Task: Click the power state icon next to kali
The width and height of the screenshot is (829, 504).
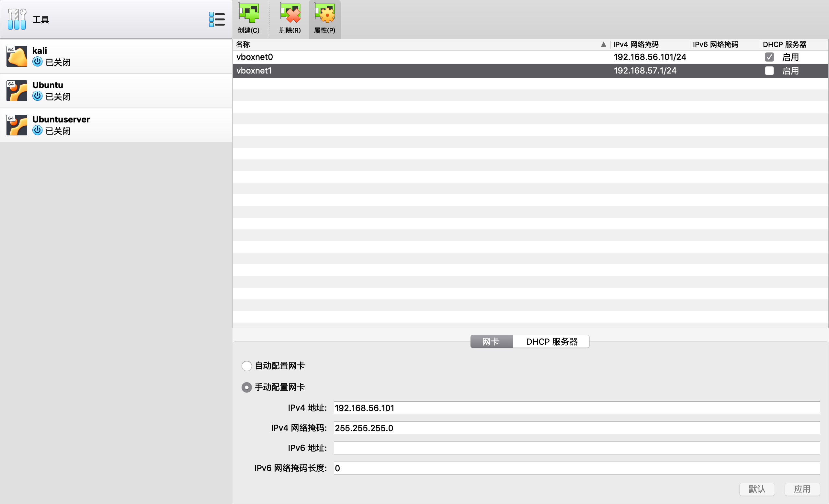Action: 37,62
